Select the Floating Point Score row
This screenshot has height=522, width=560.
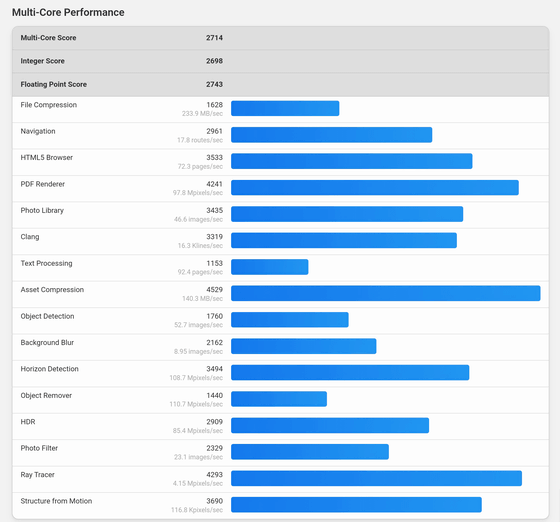point(280,85)
